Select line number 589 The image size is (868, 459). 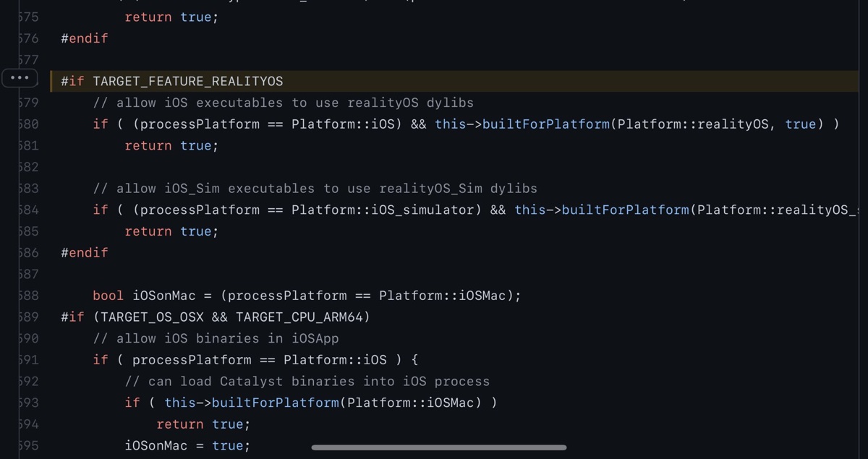[29, 317]
